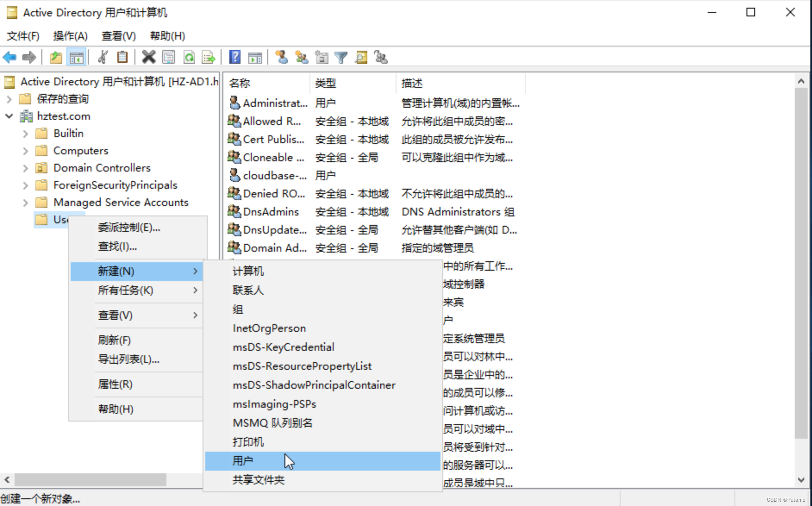Toggle the show/hide console tree icon
This screenshot has width=812, height=506.
[x=76, y=57]
